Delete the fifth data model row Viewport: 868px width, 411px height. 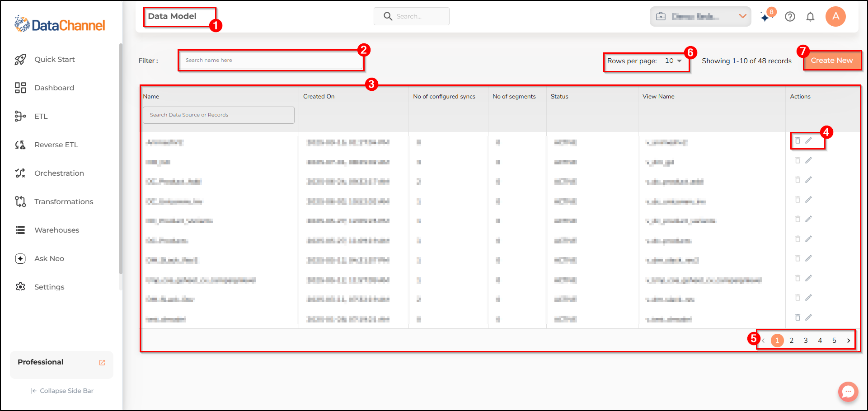[798, 219]
